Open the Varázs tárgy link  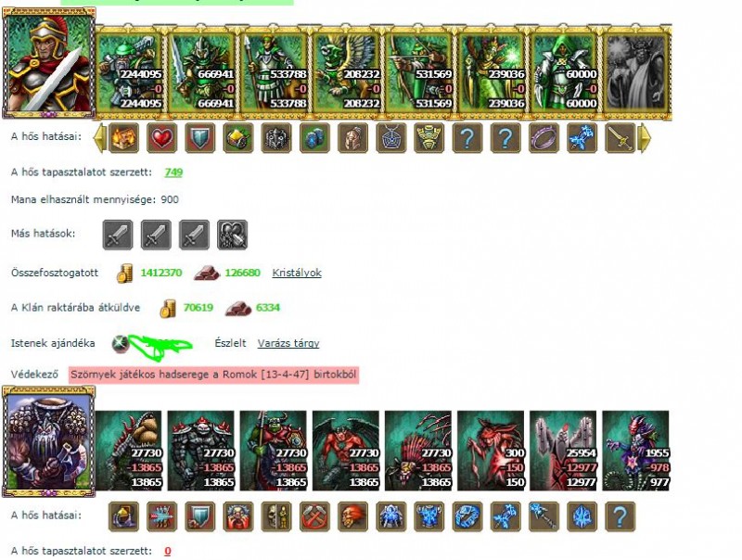coord(288,343)
